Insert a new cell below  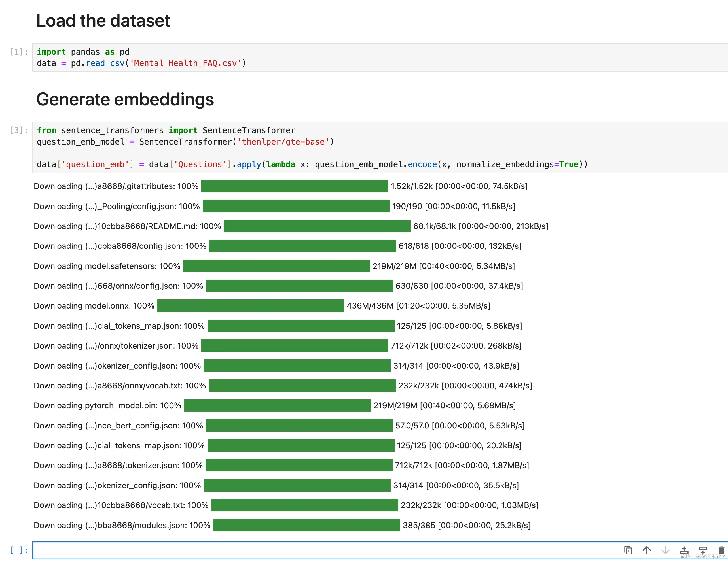(703, 550)
